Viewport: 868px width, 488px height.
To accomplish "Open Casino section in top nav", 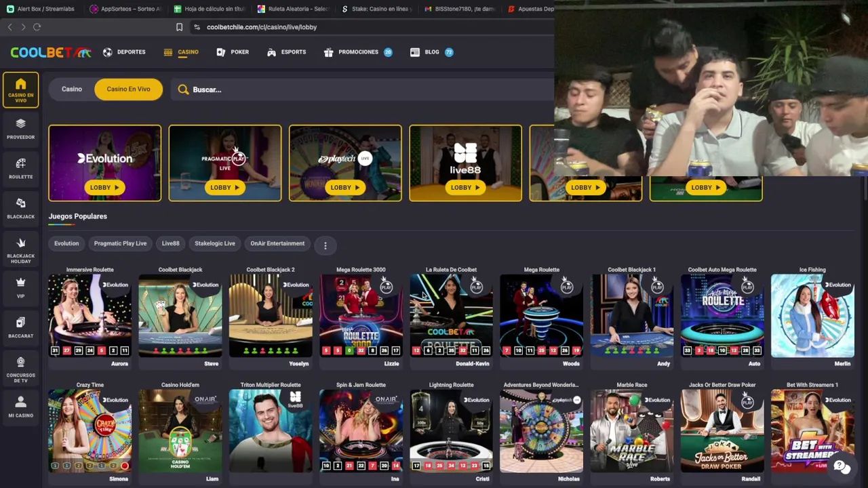I will coord(181,52).
